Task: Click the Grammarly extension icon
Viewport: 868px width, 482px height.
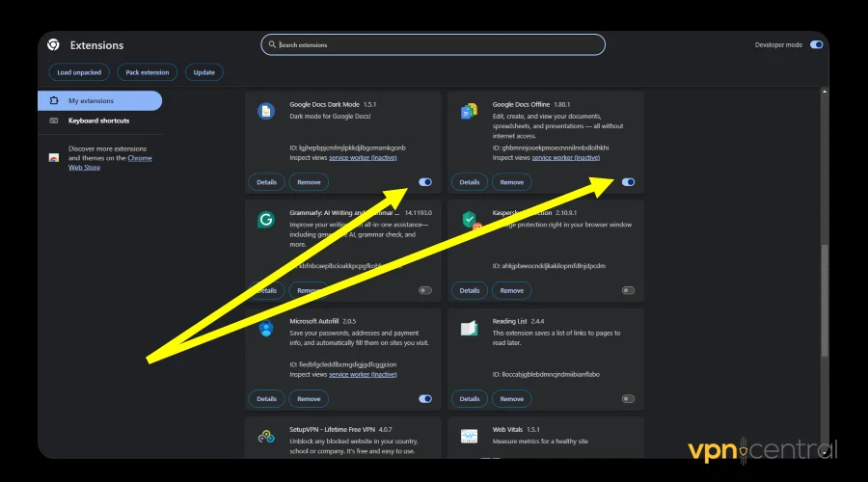Action: [x=266, y=220]
